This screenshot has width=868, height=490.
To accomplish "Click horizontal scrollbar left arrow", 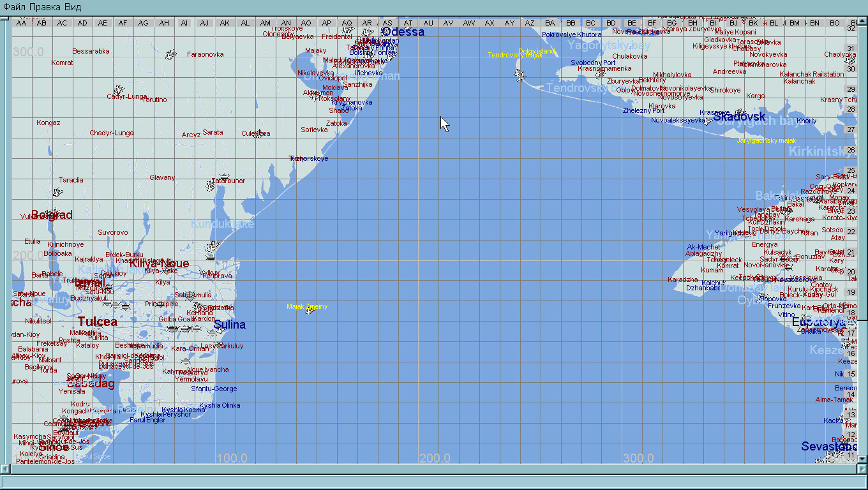I will [5, 469].
